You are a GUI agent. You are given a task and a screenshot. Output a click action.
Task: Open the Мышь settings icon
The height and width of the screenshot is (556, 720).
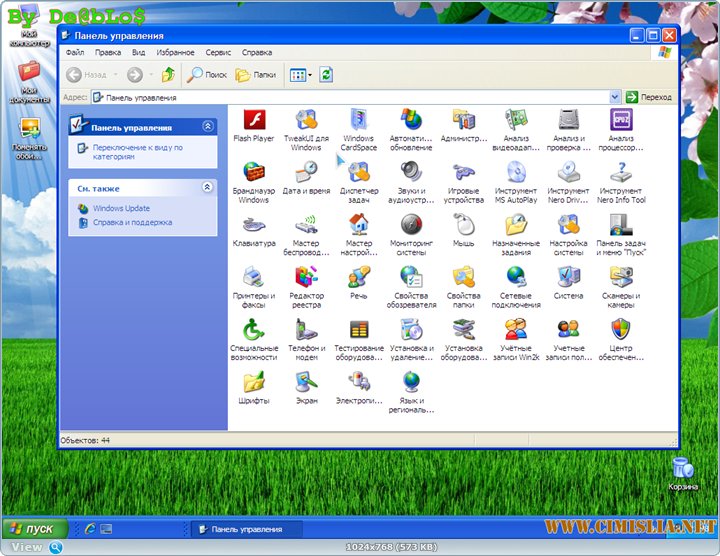pyautogui.click(x=463, y=225)
